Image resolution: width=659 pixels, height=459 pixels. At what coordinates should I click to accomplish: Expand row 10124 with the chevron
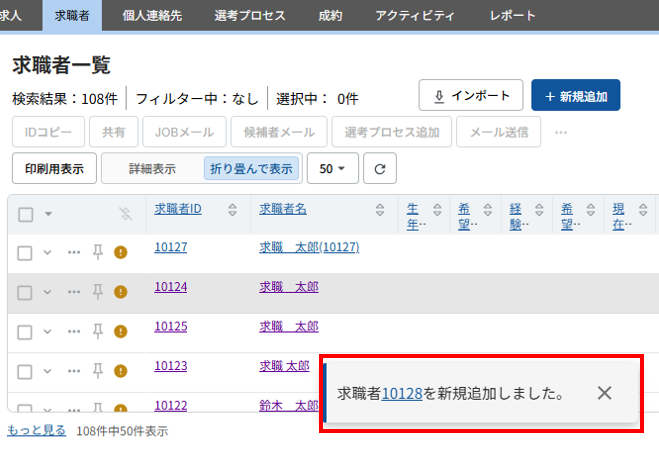tap(47, 292)
